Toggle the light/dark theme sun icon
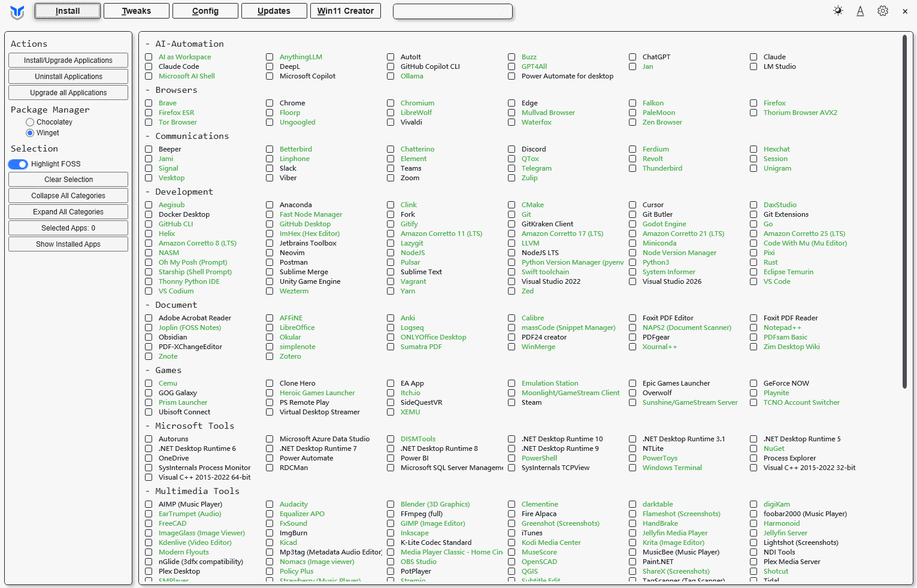 tap(838, 11)
